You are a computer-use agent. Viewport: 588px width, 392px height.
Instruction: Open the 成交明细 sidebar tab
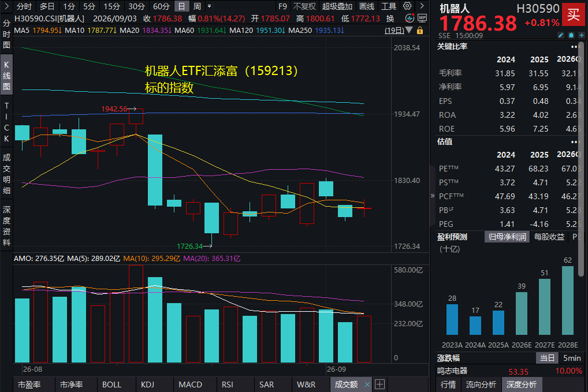[6, 174]
